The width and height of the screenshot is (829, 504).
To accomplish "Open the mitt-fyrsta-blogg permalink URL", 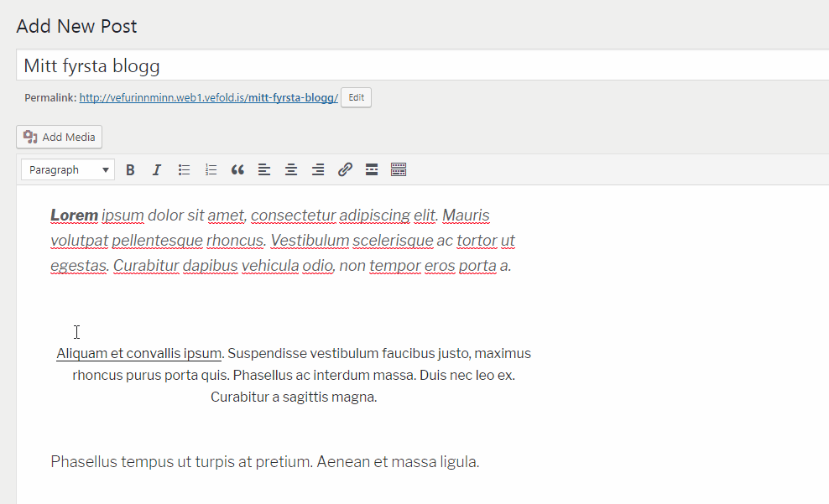I will [x=208, y=98].
